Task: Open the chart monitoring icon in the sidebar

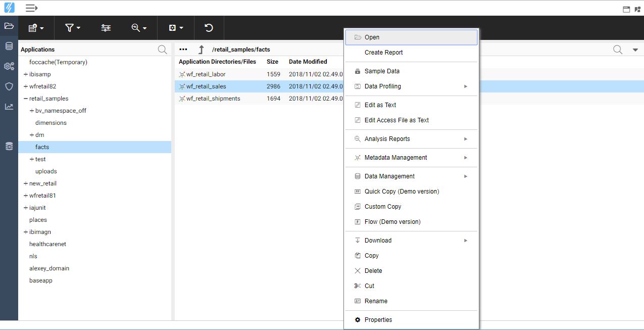Action: click(x=9, y=107)
